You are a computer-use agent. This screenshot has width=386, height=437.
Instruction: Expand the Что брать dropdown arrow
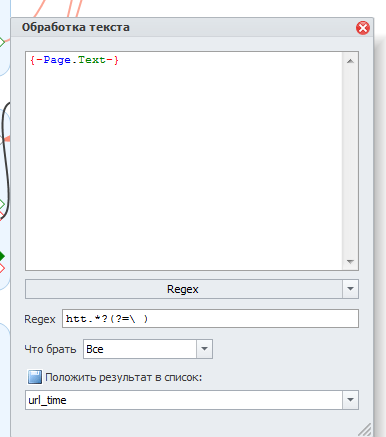204,349
